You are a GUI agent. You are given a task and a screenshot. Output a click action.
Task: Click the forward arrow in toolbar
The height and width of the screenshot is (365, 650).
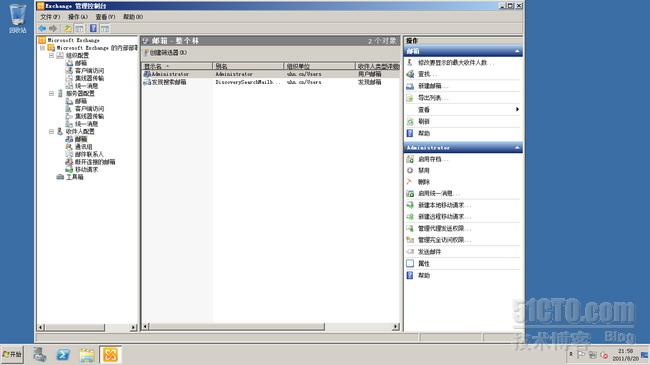[53, 28]
